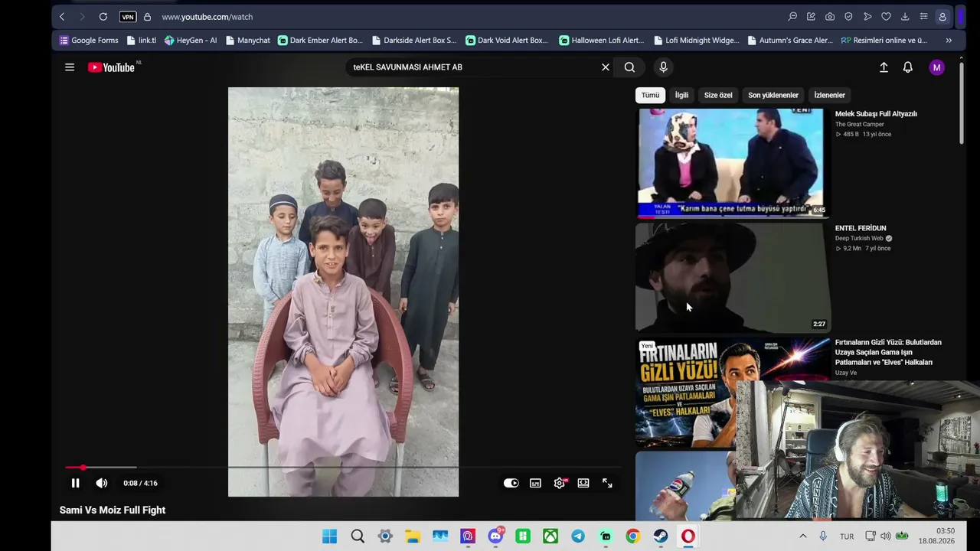This screenshot has width=980, height=551.
Task: Open the YouTube guide hamburger menu
Action: (70, 67)
